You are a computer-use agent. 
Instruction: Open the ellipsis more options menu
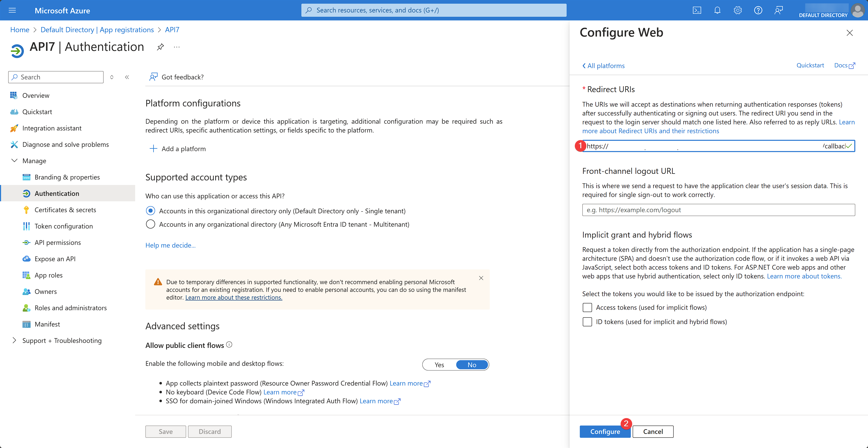177,47
